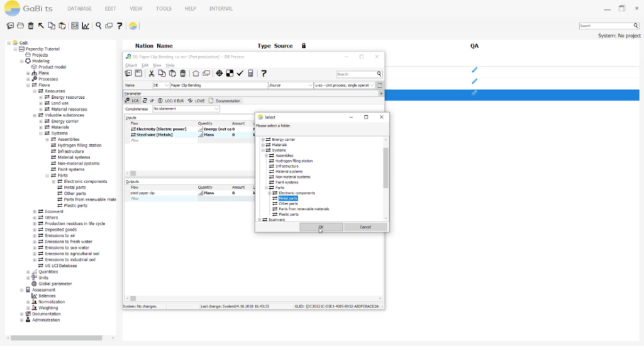
Task: Click the Save icon in DB Process window
Action: coord(139,73)
